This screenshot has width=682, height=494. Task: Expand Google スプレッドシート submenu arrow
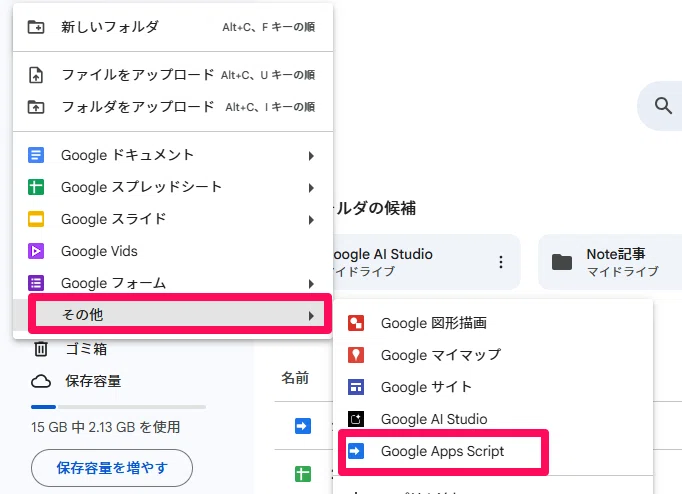(311, 188)
